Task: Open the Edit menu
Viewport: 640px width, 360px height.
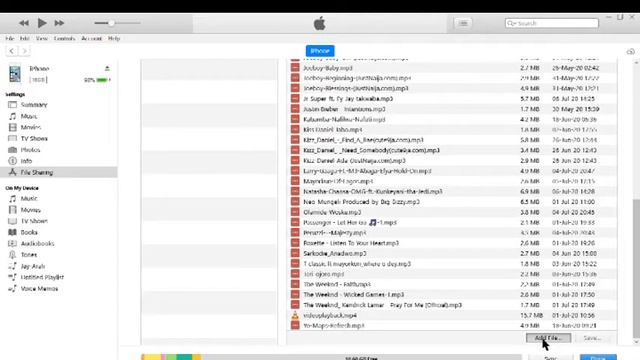Action: click(x=24, y=38)
